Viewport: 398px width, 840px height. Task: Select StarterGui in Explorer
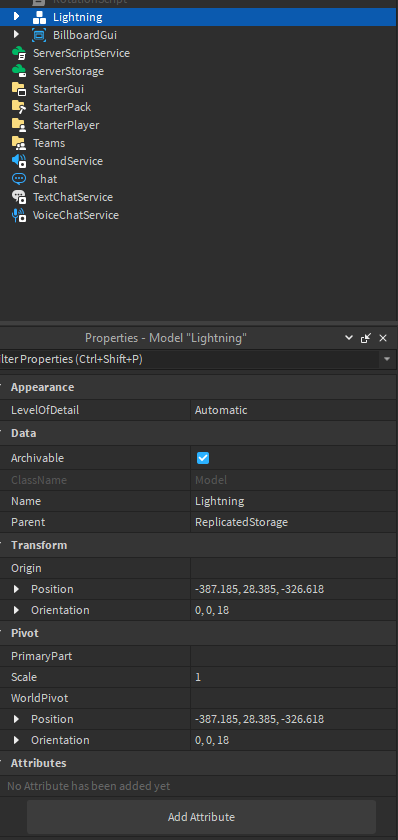[58, 89]
